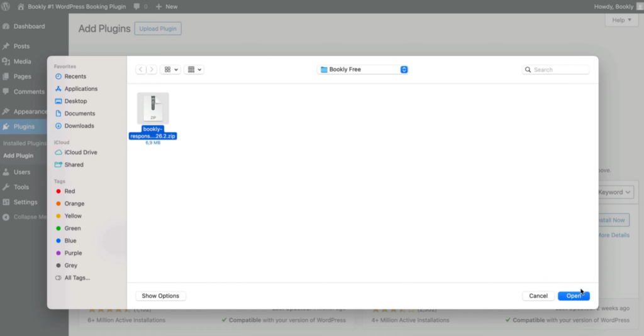Open the grouping options dropdown
Viewport: 644px width, 336px height.
[194, 69]
